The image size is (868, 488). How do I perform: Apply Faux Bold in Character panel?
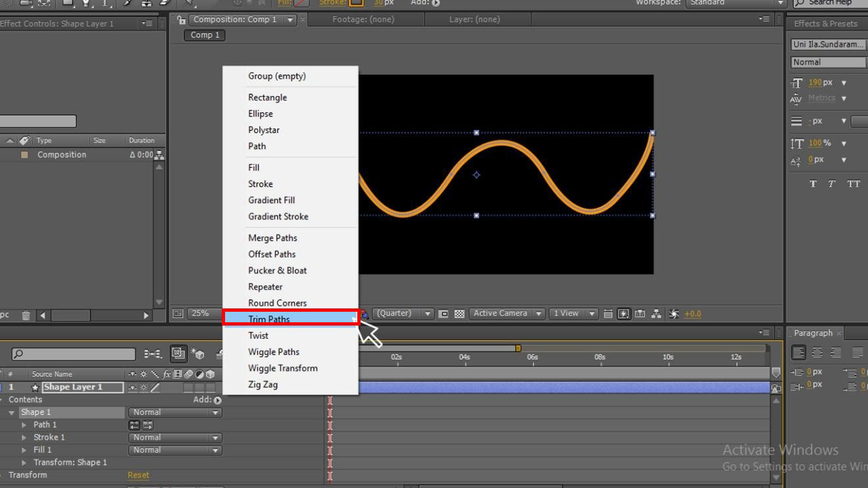pyautogui.click(x=813, y=184)
